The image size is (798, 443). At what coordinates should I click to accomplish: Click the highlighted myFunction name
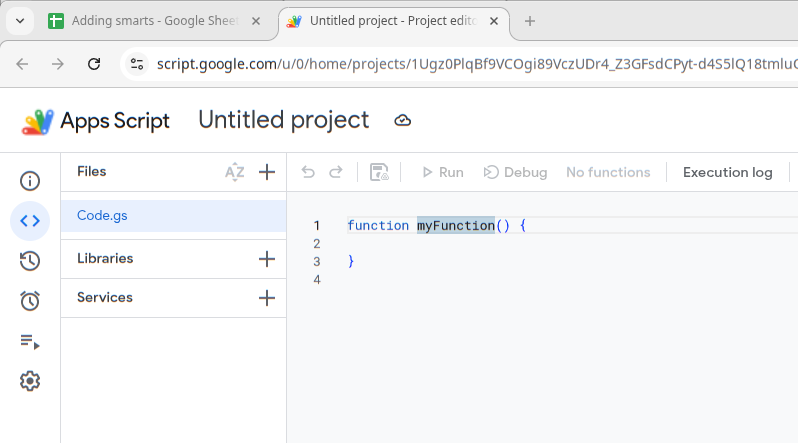456,226
